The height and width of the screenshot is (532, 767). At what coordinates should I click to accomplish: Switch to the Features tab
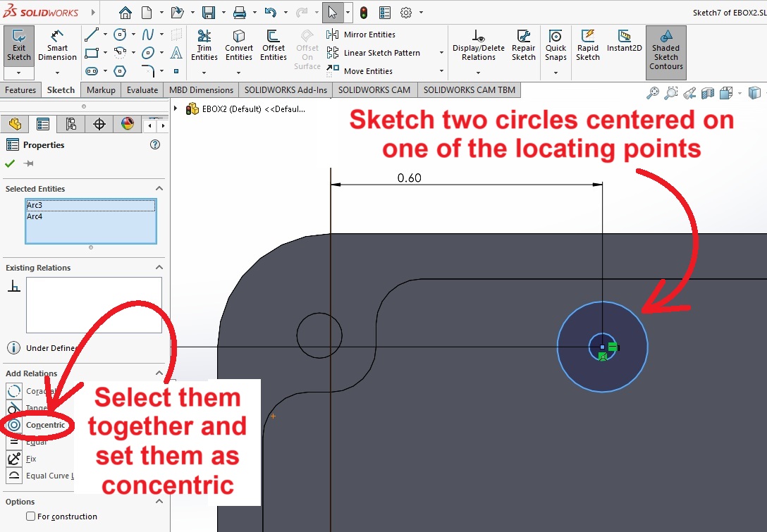coord(20,90)
